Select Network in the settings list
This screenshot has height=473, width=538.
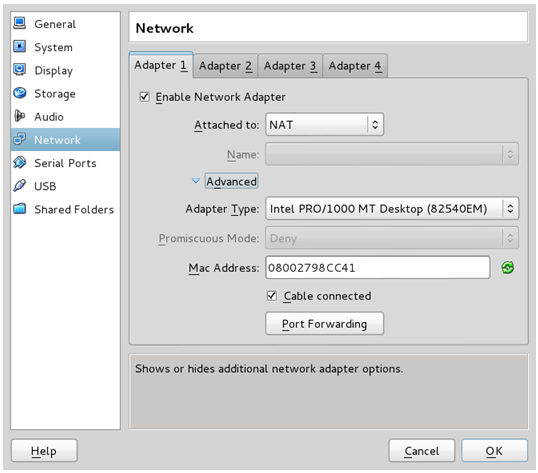(65, 140)
